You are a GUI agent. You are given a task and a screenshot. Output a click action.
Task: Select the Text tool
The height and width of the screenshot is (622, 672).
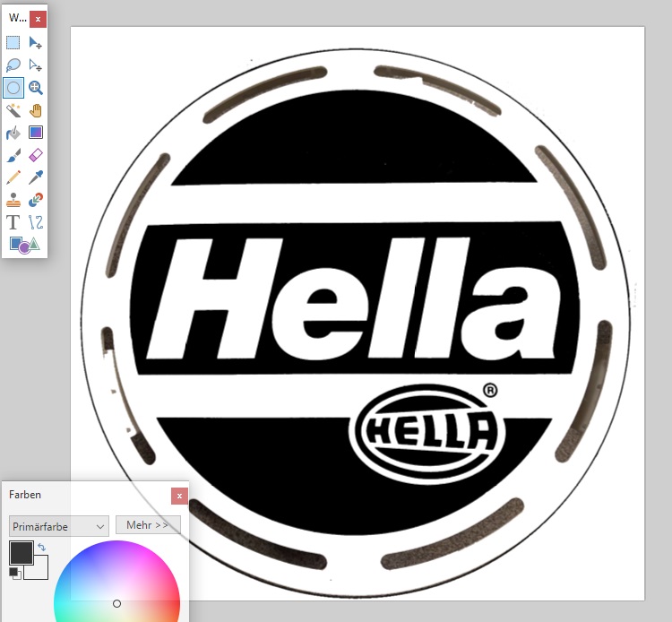tap(13, 222)
